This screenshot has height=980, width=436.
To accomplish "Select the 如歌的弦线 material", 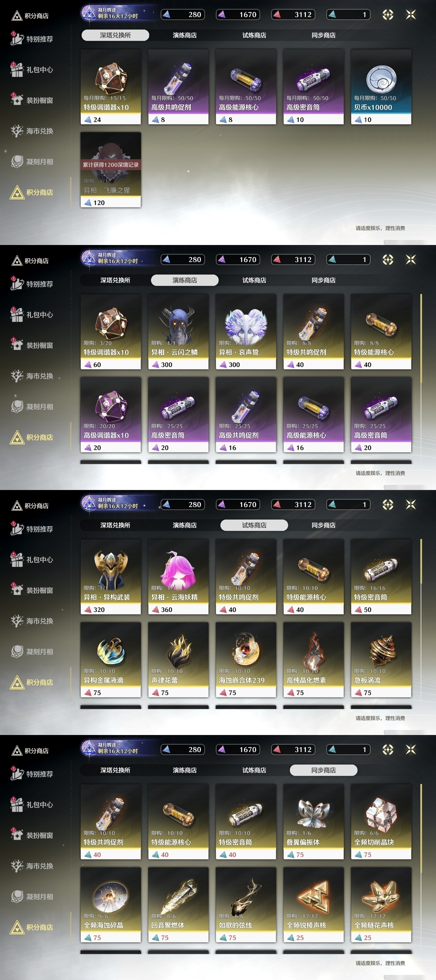I will tap(246, 905).
